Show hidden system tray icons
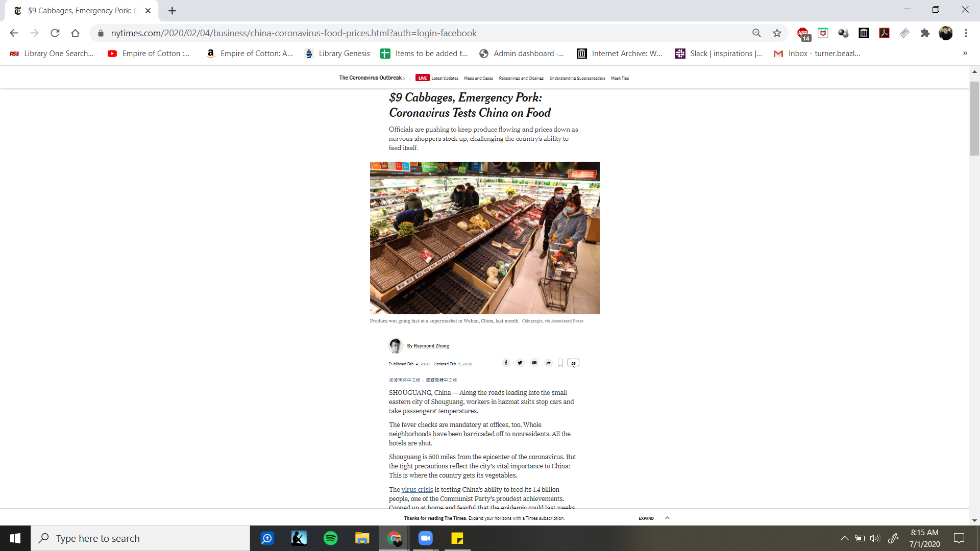The height and width of the screenshot is (551, 980). pos(844,538)
